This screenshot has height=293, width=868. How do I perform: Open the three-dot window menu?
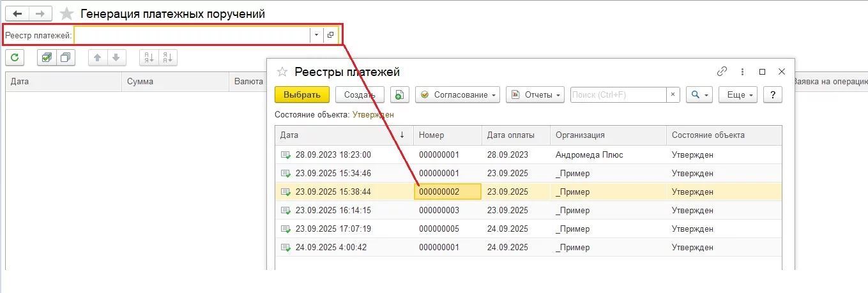click(x=742, y=71)
